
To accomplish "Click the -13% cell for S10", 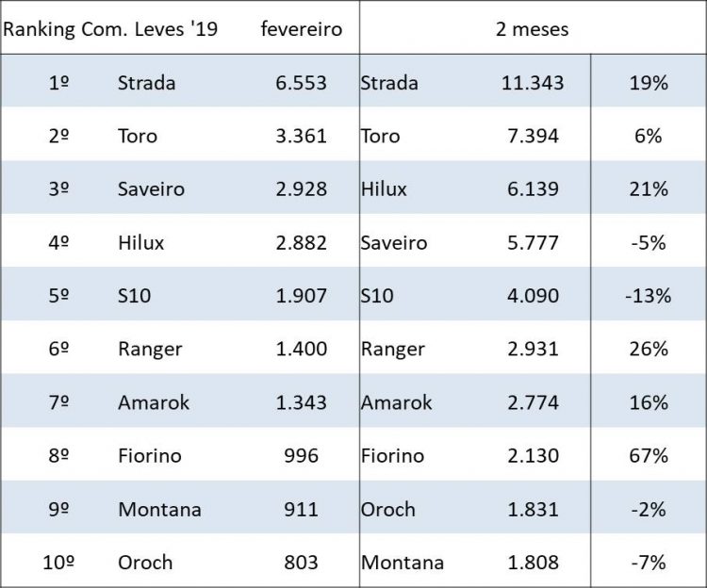I will click(648, 296).
